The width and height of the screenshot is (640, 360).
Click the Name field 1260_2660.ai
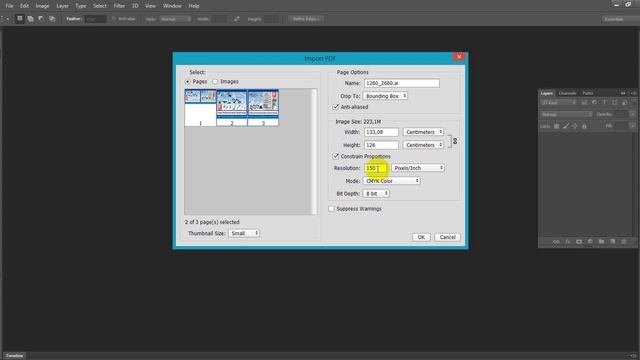coord(402,83)
